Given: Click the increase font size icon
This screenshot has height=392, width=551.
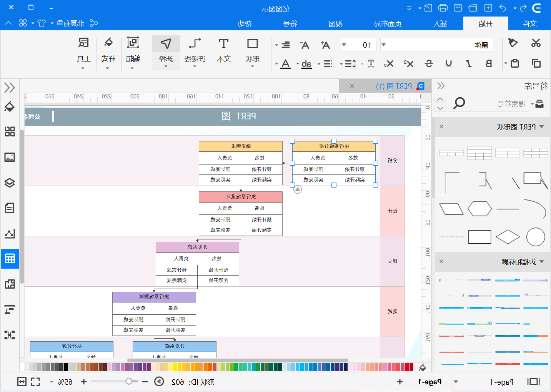Looking at the screenshot, I should [x=325, y=45].
